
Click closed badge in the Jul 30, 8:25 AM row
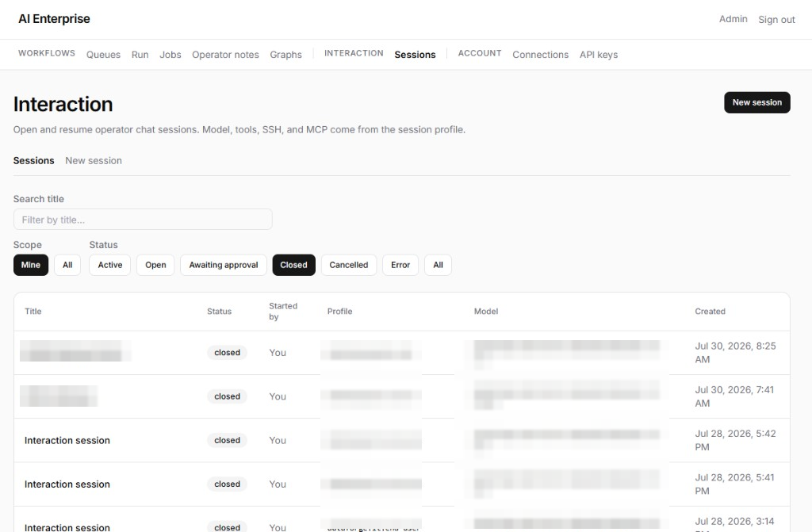227,353
